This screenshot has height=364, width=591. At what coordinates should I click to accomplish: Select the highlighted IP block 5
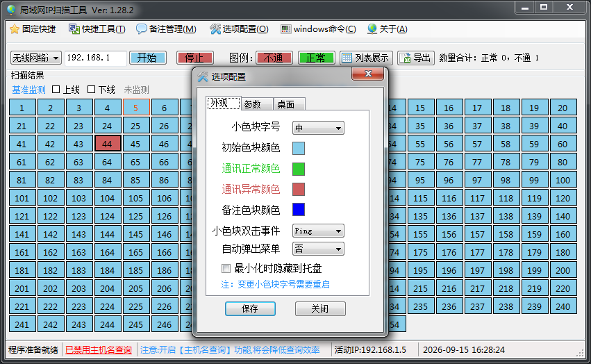click(136, 108)
